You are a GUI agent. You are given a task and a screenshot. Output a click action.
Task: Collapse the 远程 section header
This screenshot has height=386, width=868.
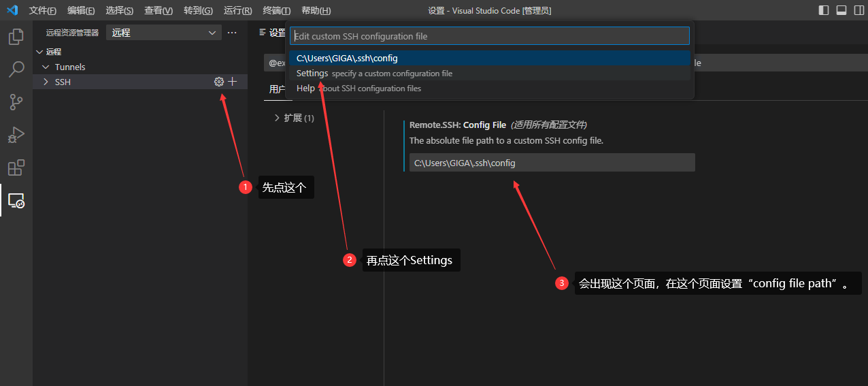140,52
